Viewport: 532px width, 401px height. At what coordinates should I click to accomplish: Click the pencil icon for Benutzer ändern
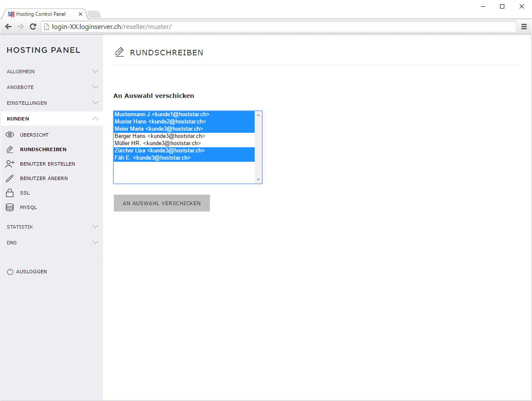coord(10,178)
